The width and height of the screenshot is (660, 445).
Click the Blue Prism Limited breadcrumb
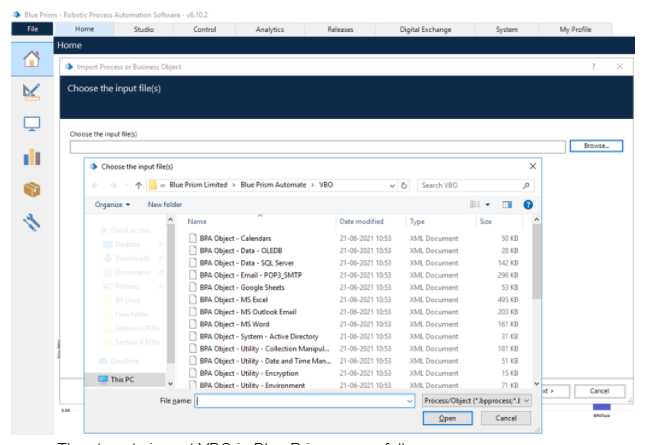coord(198,185)
